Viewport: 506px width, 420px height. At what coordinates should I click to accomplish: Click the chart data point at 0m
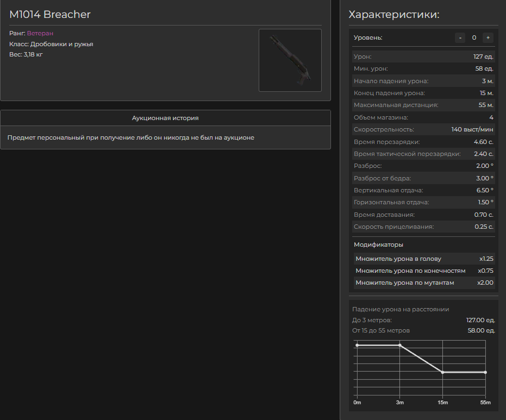coord(357,346)
